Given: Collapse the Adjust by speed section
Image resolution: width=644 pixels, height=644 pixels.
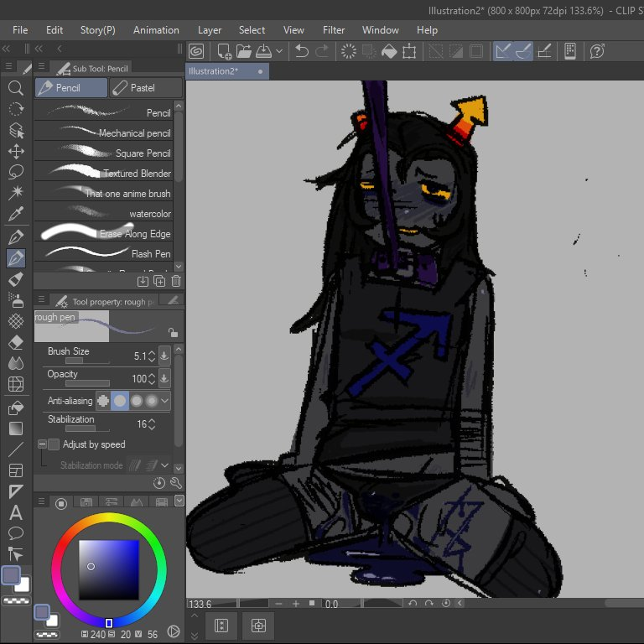Looking at the screenshot, I should (41, 444).
